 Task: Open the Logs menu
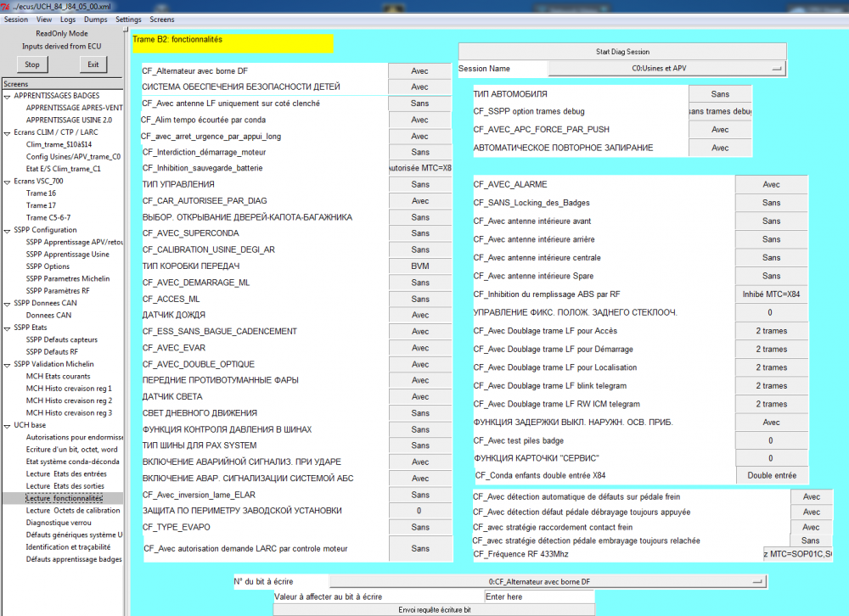coord(68,20)
